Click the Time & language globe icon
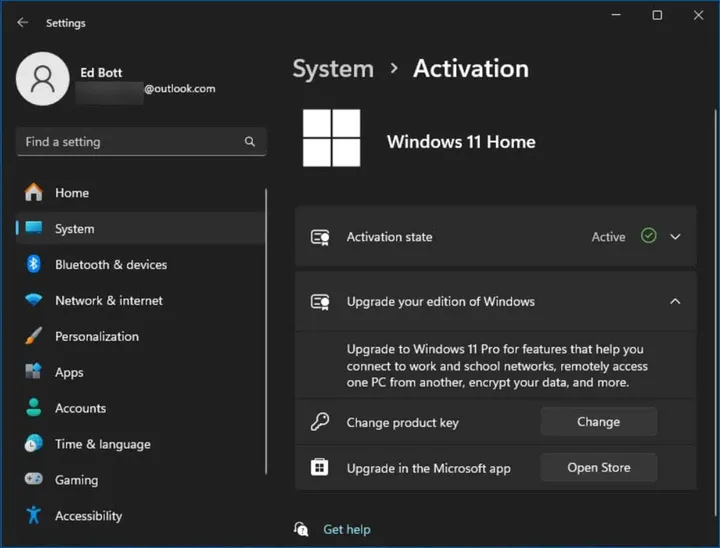 pyautogui.click(x=34, y=444)
